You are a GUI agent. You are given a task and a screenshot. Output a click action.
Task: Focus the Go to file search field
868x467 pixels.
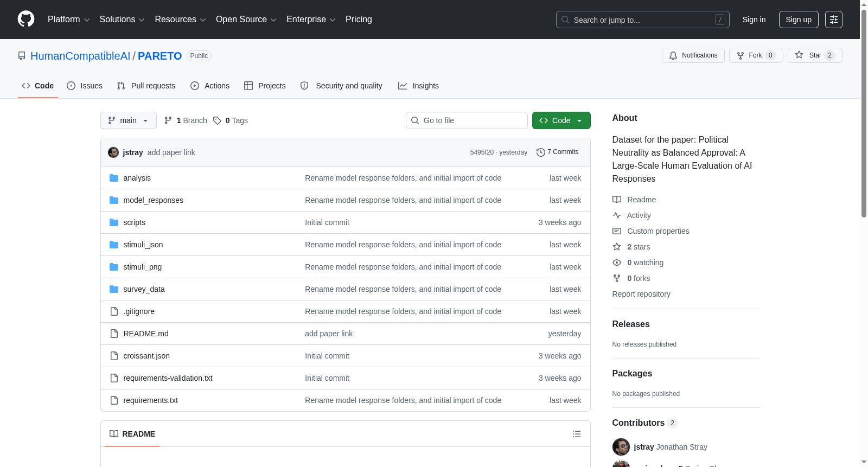467,120
